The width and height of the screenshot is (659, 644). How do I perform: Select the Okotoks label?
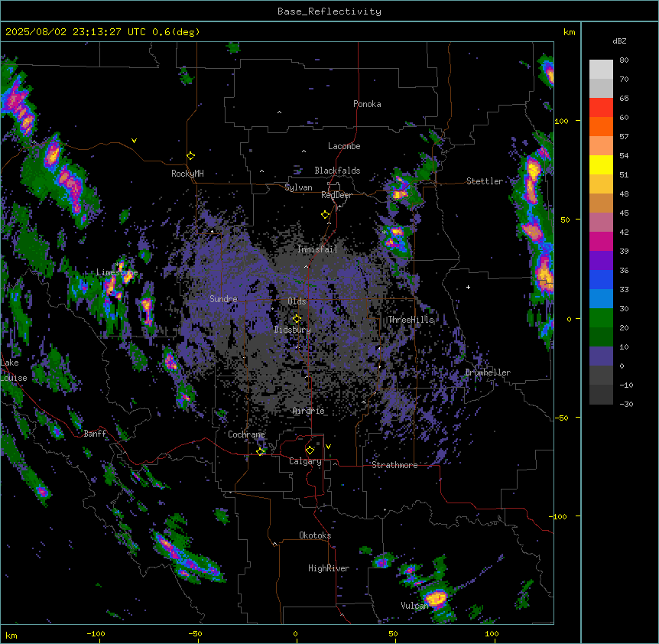point(315,535)
